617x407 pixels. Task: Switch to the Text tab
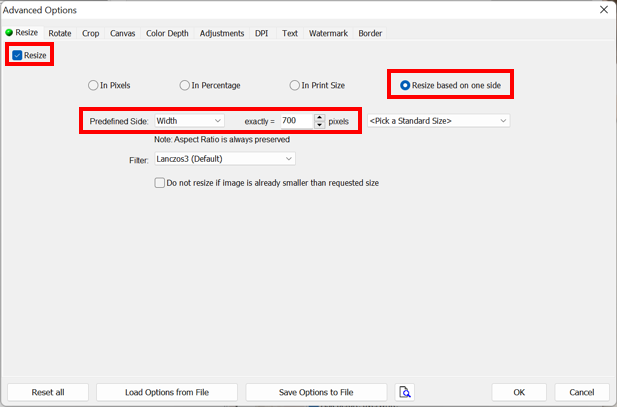click(x=290, y=33)
